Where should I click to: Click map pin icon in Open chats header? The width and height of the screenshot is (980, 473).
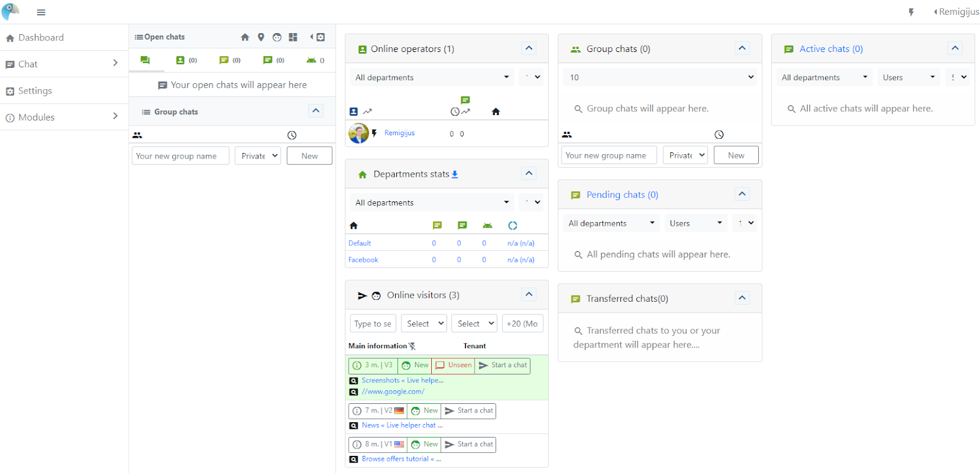tap(261, 37)
